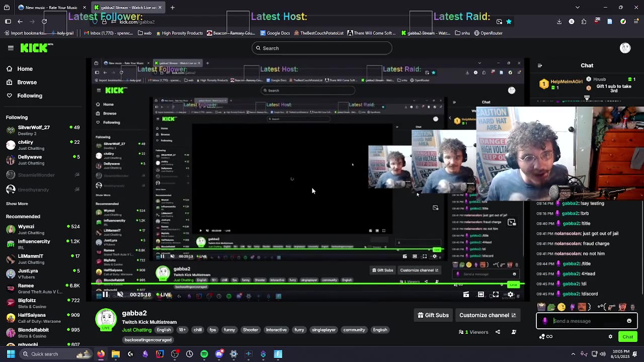Reload the browser page
644x362 pixels.
click(x=44, y=22)
